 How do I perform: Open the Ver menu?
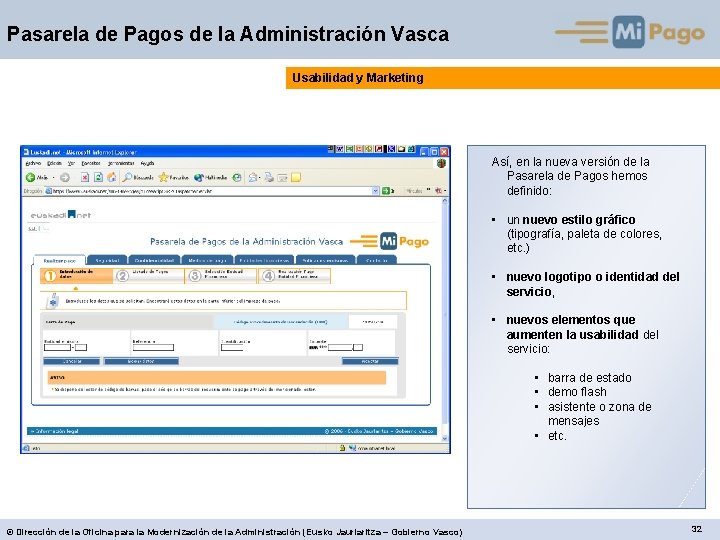(71, 163)
